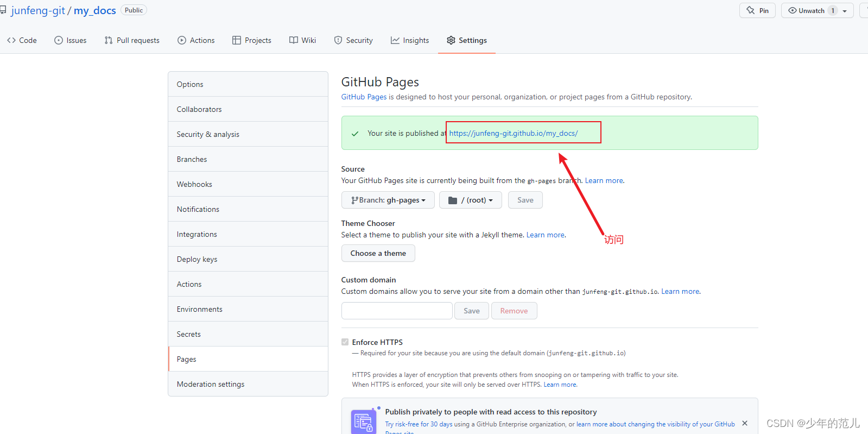Toggle the Enforce HTTPS checkbox
The width and height of the screenshot is (868, 434).
tap(345, 342)
